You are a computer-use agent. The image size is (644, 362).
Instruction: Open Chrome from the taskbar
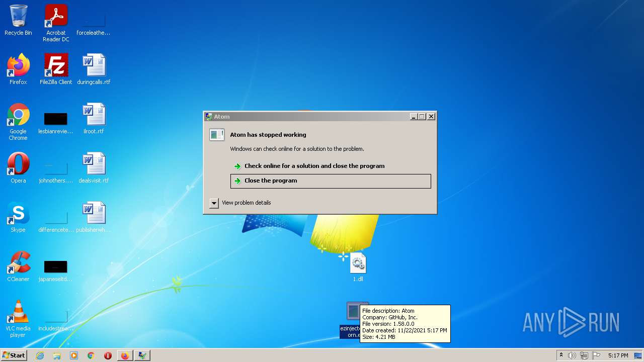coord(91,355)
